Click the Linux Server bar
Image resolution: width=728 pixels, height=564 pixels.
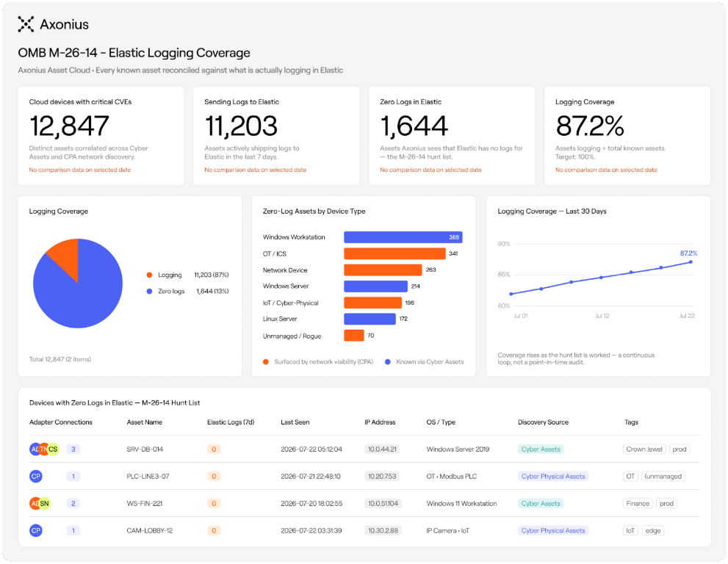click(370, 319)
